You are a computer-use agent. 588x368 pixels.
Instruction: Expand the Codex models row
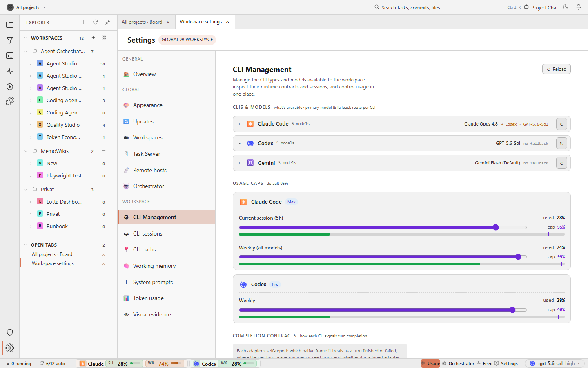pyautogui.click(x=240, y=144)
